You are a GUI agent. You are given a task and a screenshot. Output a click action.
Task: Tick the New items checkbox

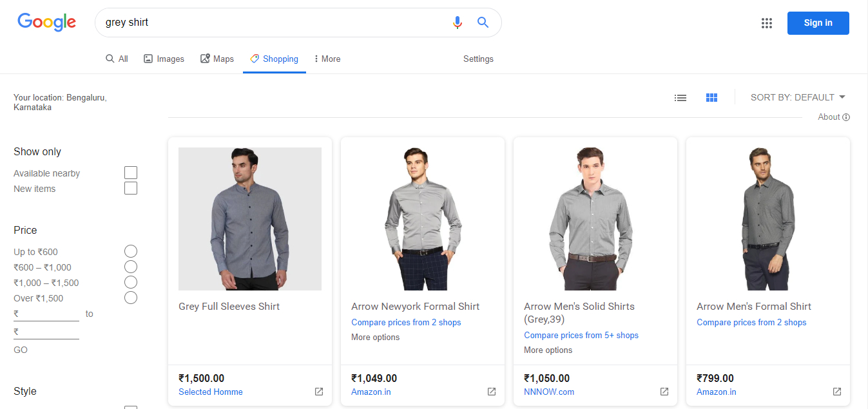tap(131, 188)
